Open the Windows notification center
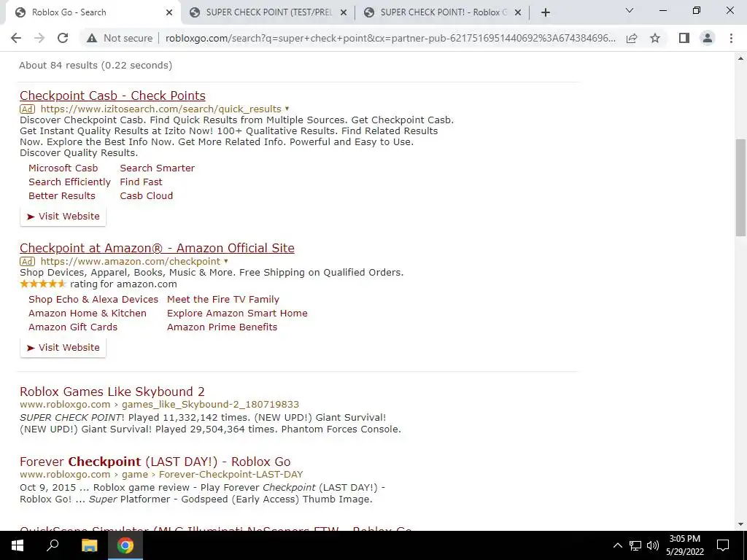 723,545
